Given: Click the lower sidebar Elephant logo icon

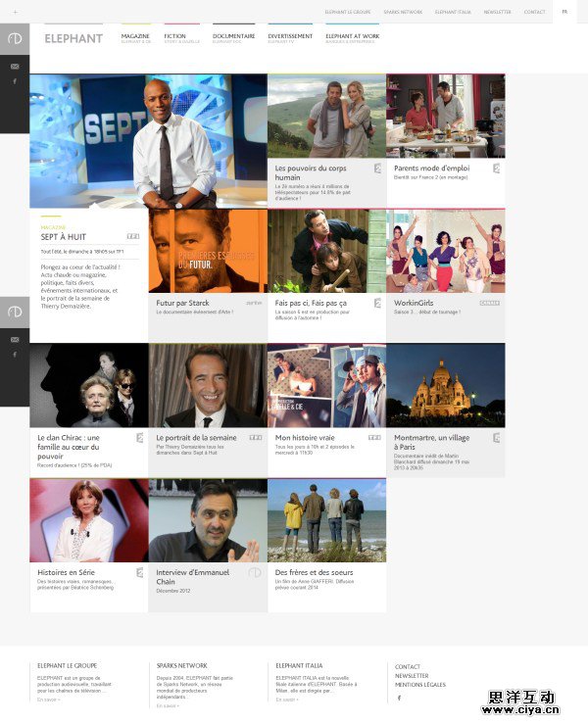Looking at the screenshot, I should (15, 312).
